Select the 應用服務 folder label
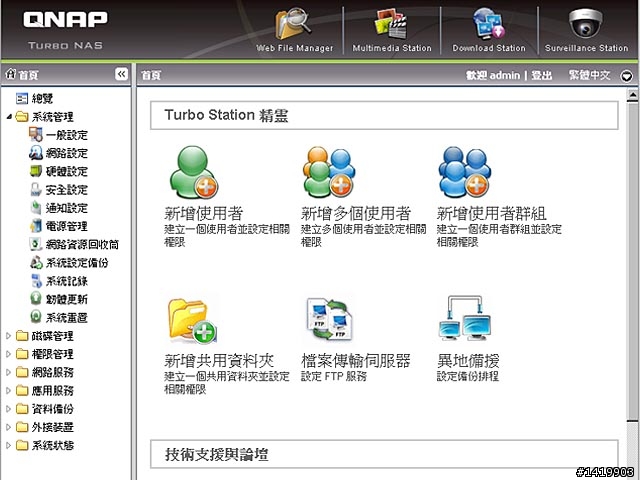The image size is (640, 480). coord(53,391)
